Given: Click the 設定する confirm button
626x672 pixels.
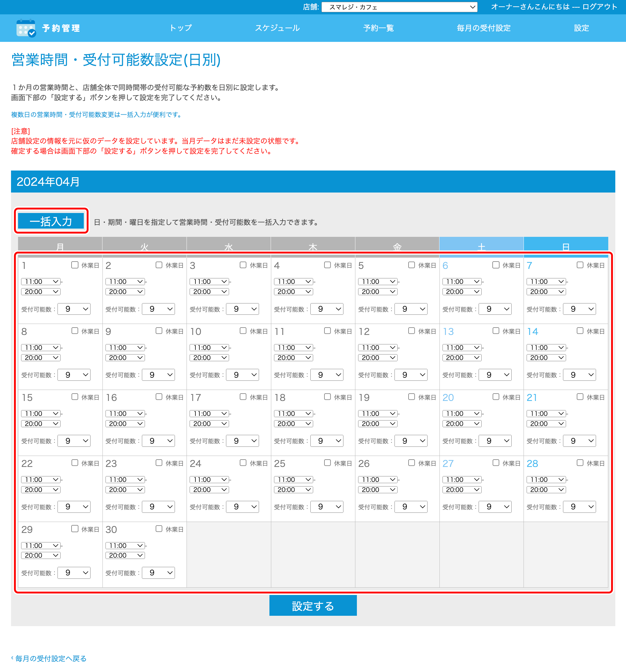Looking at the screenshot, I should pos(313,605).
